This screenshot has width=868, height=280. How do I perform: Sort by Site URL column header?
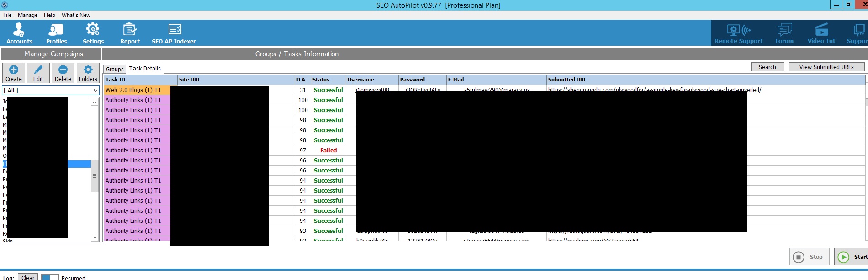pyautogui.click(x=236, y=80)
